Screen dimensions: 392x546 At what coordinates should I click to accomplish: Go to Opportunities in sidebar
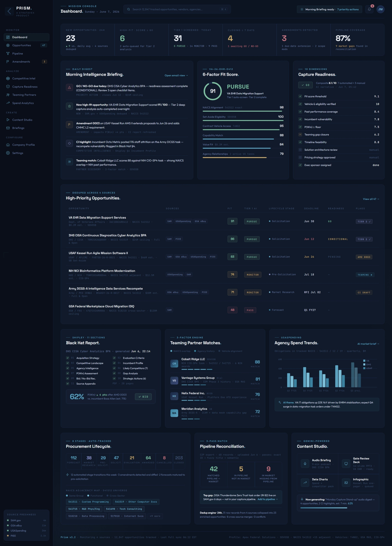(x=26, y=45)
